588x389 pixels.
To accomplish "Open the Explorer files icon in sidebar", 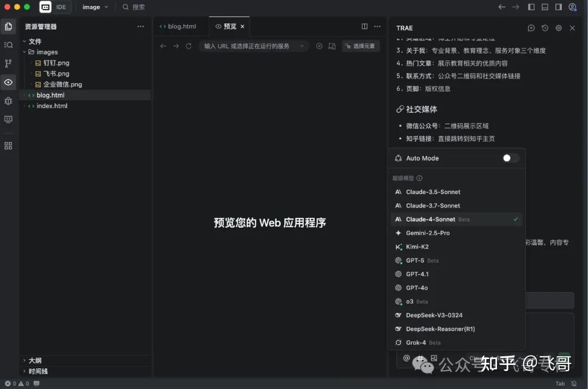I will (8, 27).
